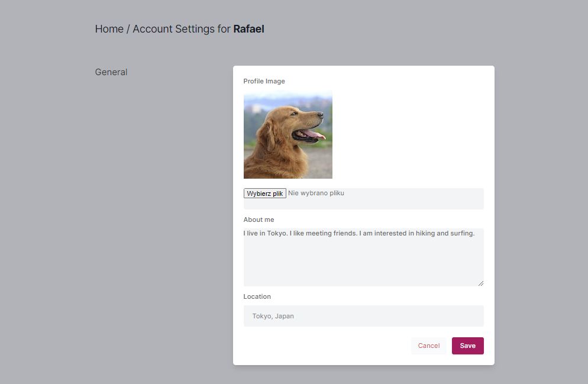Screen dimensions: 588x384
Task: Select the Rafael name in the breadcrumb
Action: coord(248,28)
